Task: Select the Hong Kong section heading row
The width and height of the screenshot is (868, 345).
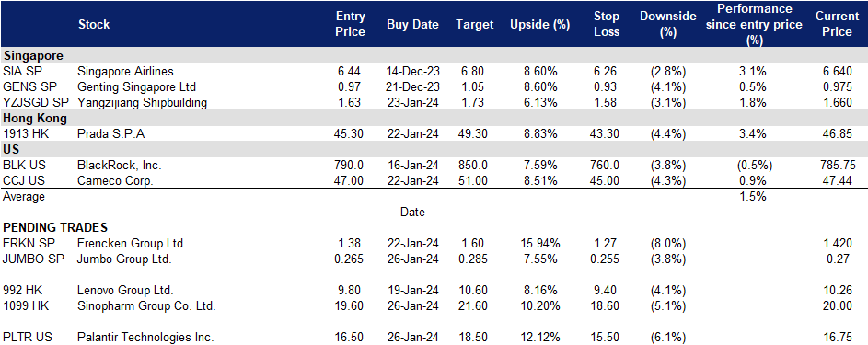Action: (x=434, y=119)
